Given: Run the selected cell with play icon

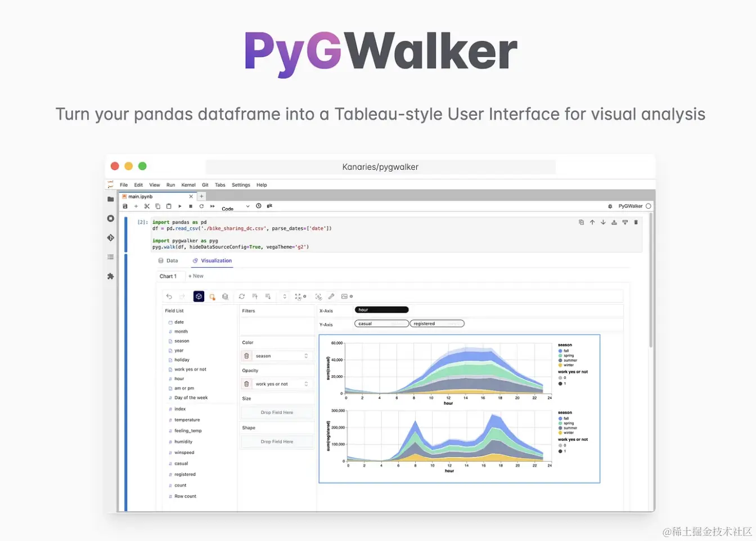Looking at the screenshot, I should pyautogui.click(x=180, y=206).
